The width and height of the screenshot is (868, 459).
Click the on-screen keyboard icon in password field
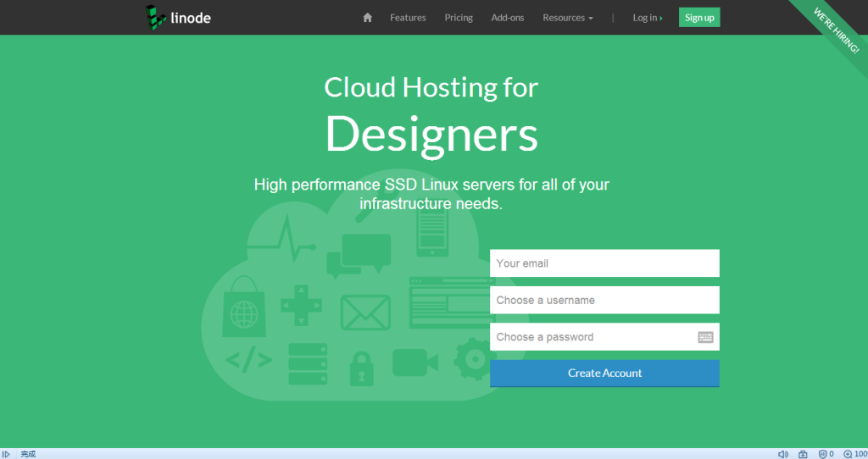(x=705, y=337)
